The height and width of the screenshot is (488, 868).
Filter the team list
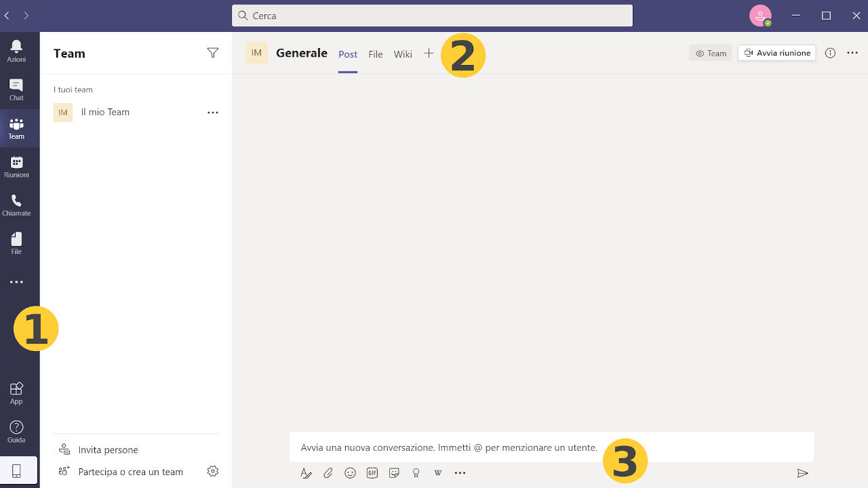click(x=213, y=53)
